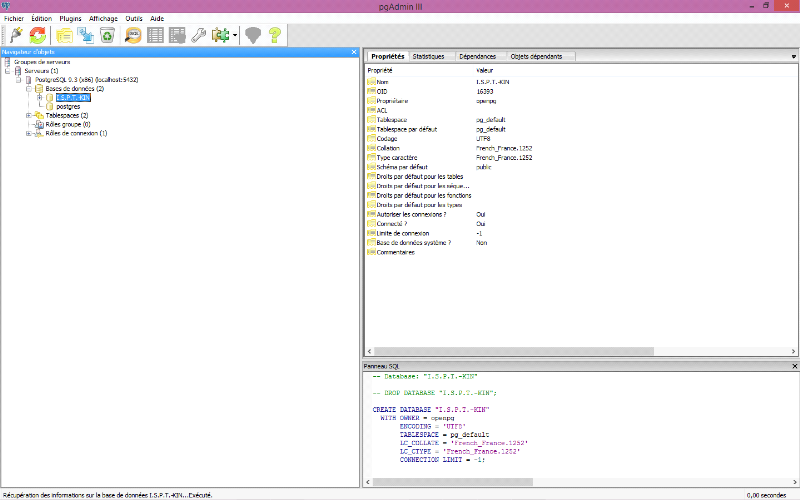Viewport: 800px width, 500px height.
Task: Click the view data grid icon
Action: (x=155, y=35)
